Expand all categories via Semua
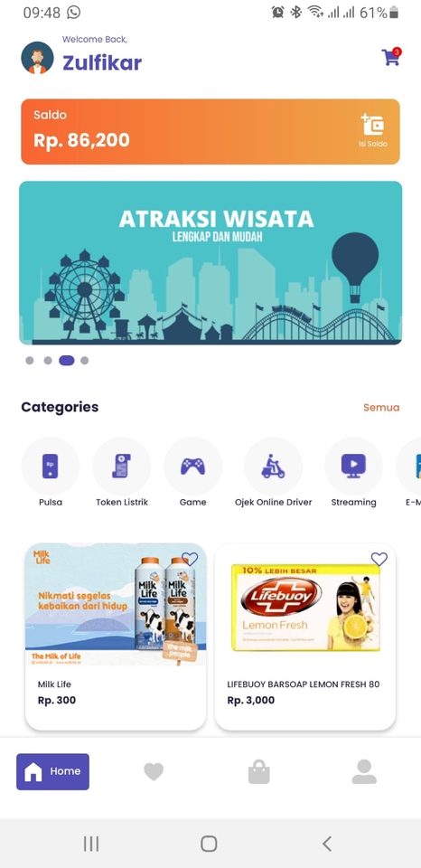421x868 pixels. [x=381, y=408]
